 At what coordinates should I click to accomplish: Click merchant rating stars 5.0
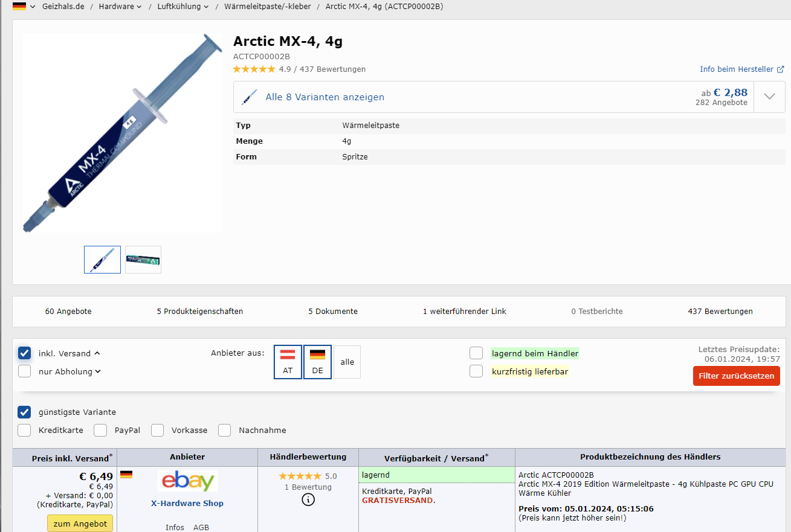tap(300, 476)
